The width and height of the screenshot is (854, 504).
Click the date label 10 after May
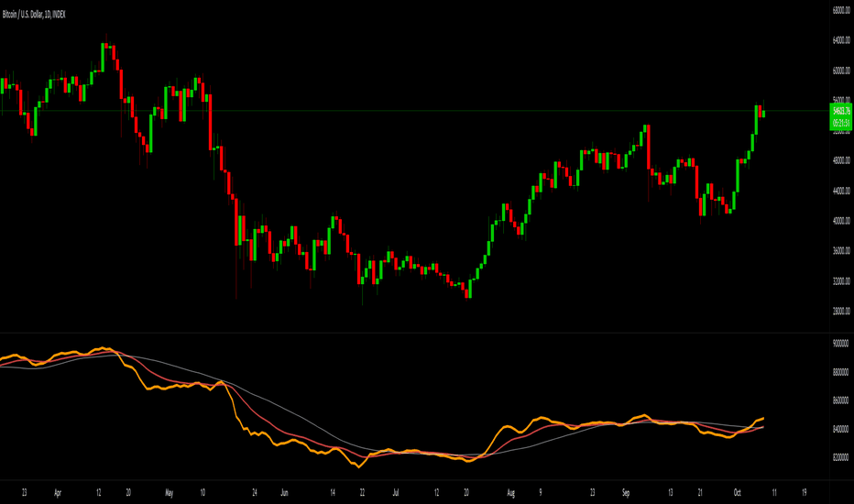[x=203, y=493]
